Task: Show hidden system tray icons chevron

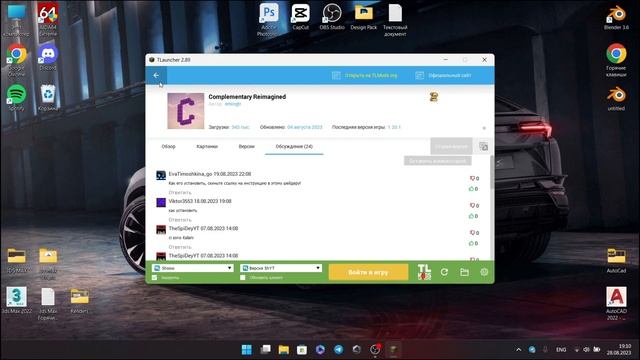Action: point(518,350)
